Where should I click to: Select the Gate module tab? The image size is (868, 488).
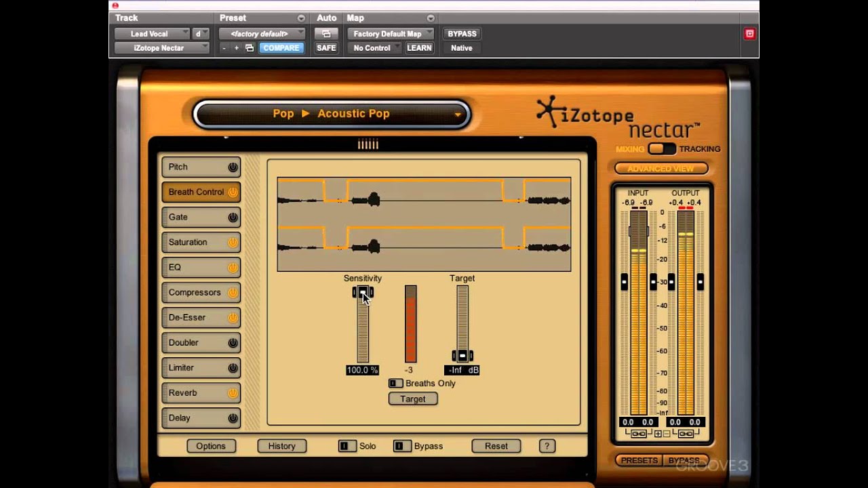pos(201,217)
